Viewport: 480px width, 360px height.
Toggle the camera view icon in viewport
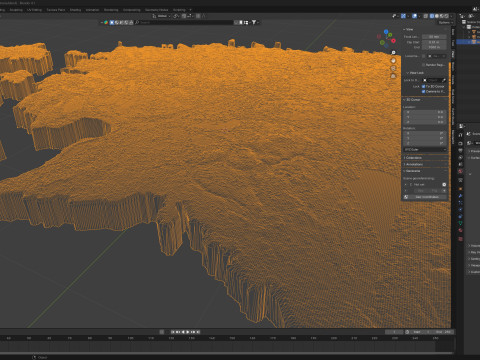pos(393,68)
